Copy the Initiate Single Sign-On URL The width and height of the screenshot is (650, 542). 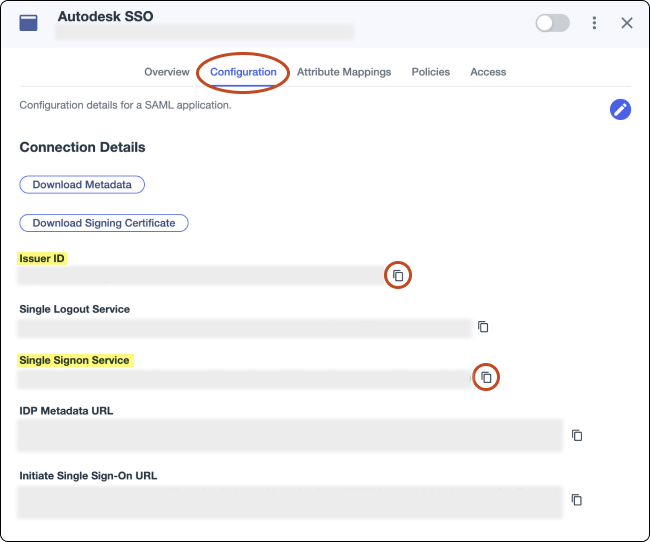[577, 499]
